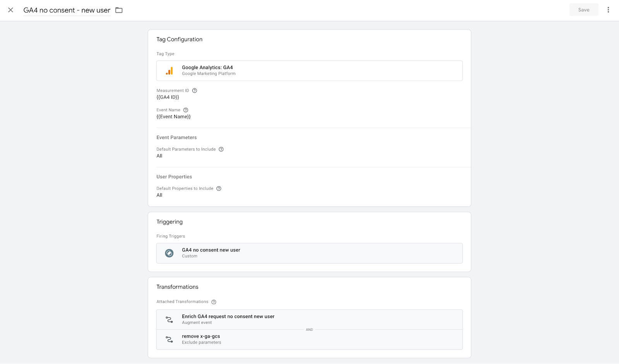The width and height of the screenshot is (619, 364).
Task: Open the Measurement ID help icon
Action: (195, 90)
